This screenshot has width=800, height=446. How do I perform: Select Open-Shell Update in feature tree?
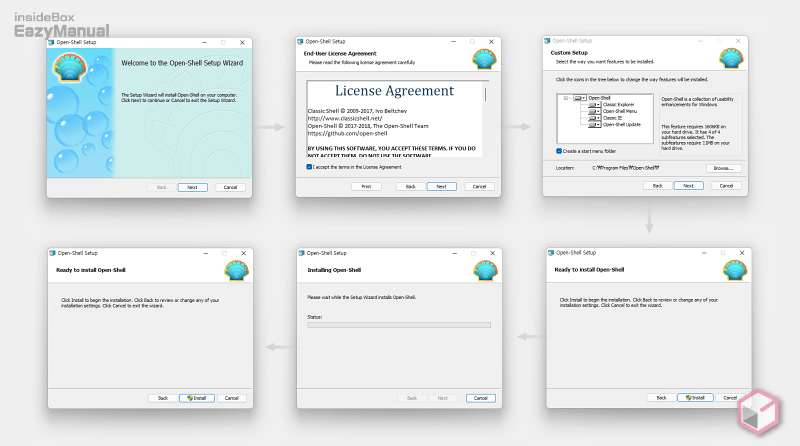tap(620, 125)
